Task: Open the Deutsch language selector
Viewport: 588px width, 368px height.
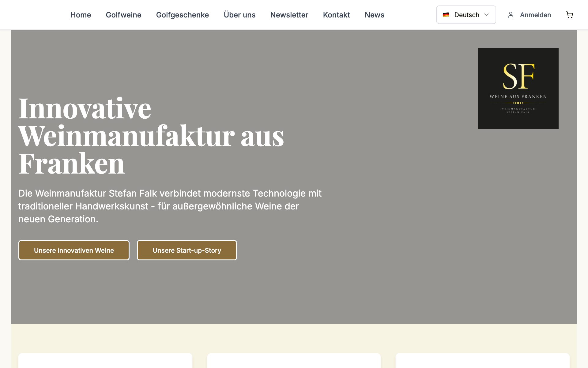Action: pos(466,15)
